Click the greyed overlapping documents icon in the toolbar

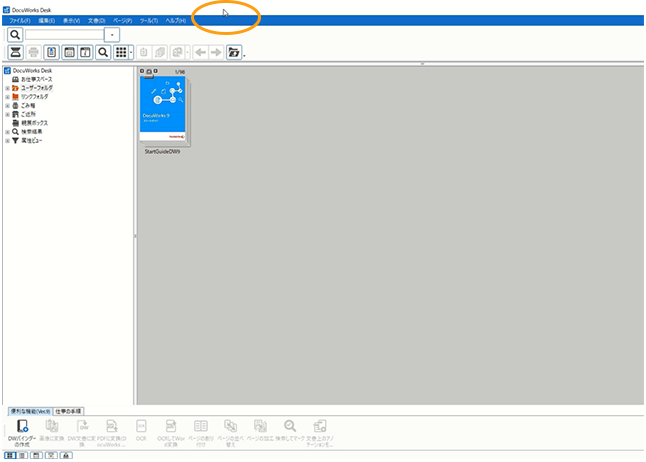pyautogui.click(x=177, y=52)
